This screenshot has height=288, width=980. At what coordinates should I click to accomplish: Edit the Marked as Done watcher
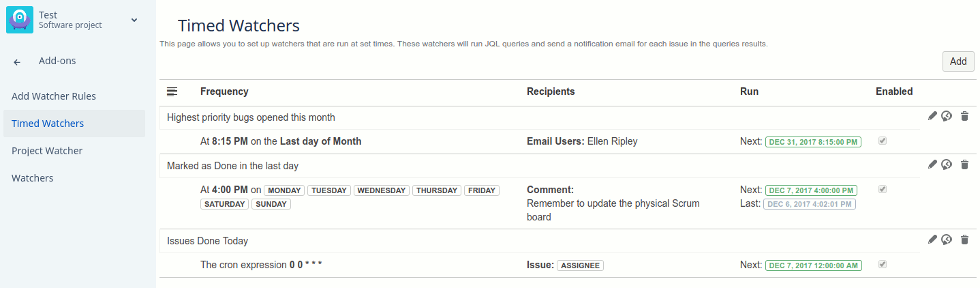tap(932, 164)
